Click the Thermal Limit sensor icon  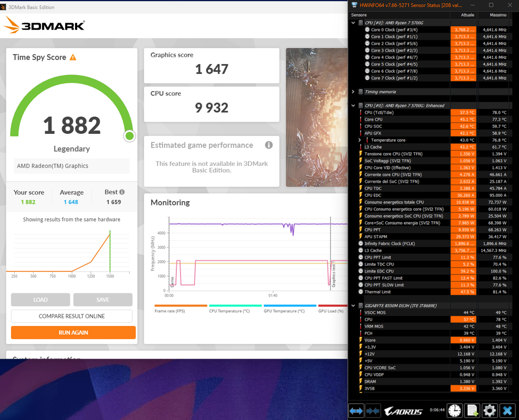(x=361, y=292)
